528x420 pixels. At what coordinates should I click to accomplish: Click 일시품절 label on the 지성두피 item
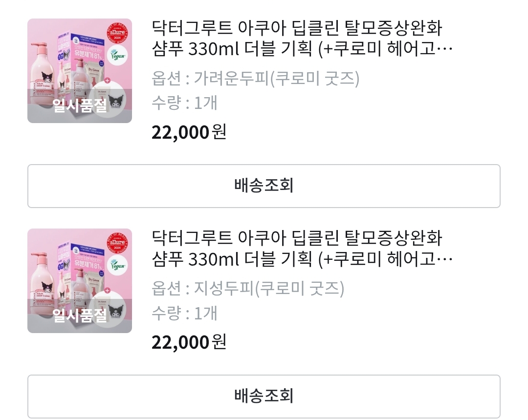pos(80,315)
